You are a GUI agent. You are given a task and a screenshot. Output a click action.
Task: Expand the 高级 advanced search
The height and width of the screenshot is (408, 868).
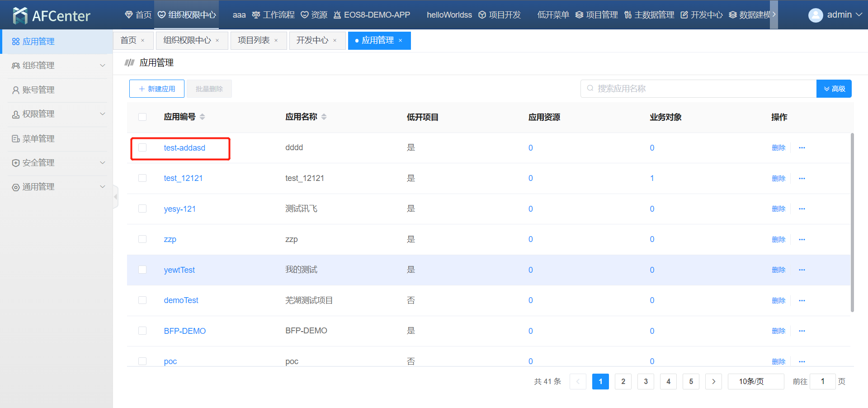coord(834,89)
